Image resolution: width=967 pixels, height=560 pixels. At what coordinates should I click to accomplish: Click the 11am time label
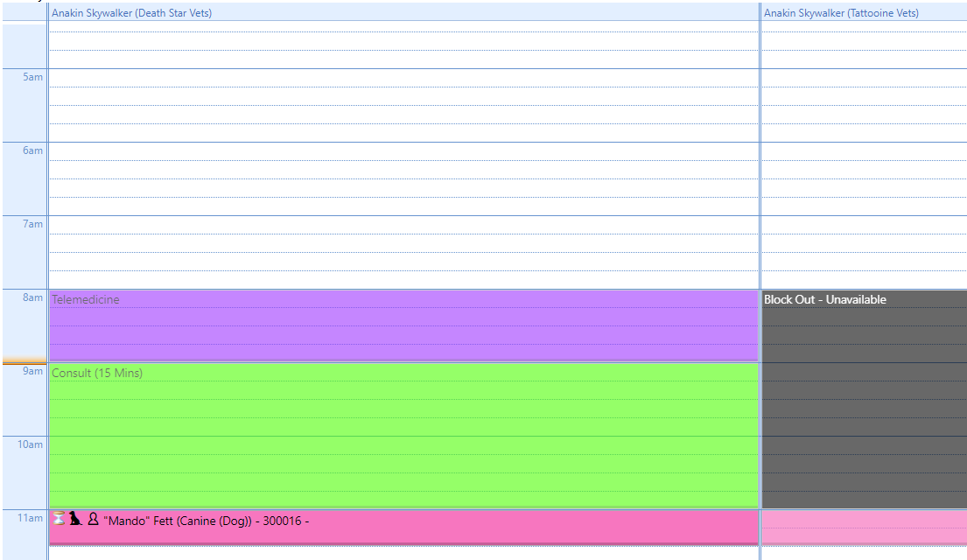[31, 518]
